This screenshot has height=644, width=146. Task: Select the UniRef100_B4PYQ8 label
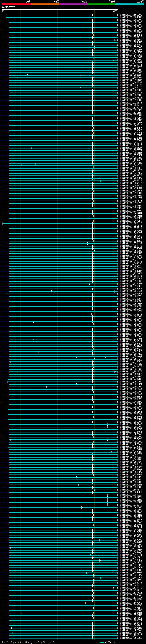click(131, 552)
